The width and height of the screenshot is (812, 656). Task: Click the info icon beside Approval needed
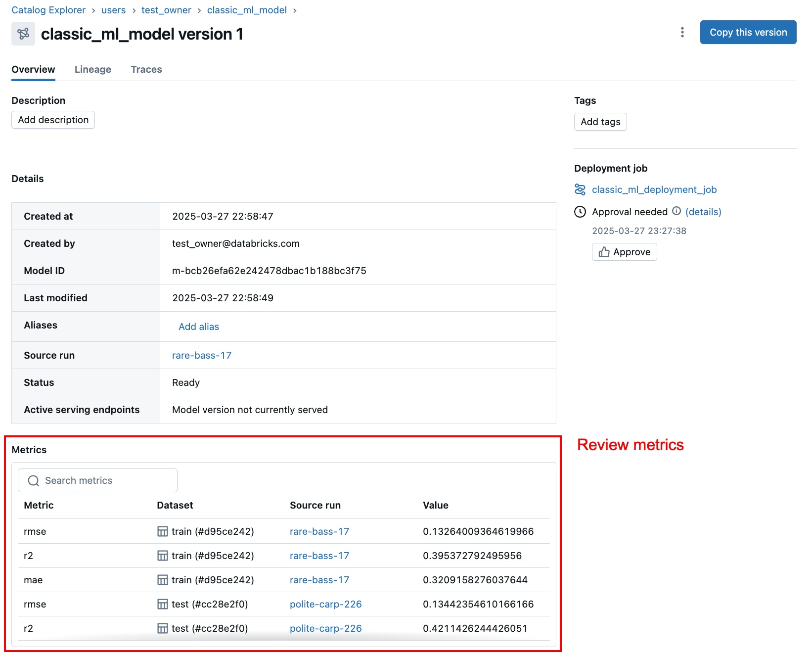677,211
